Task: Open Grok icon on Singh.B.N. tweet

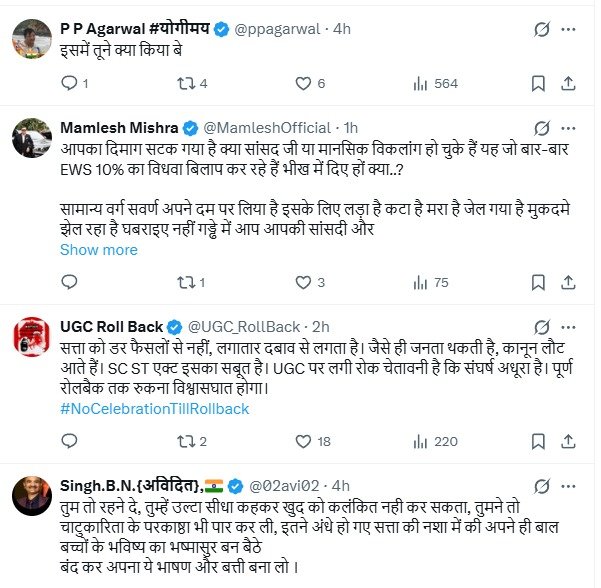Action: [x=543, y=486]
